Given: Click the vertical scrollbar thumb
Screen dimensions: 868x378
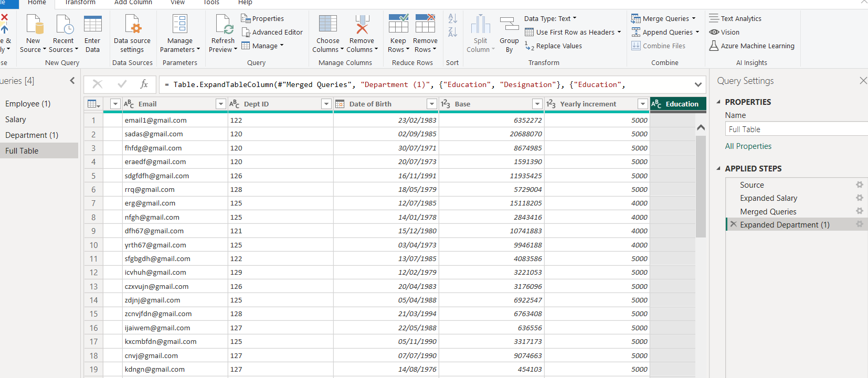Looking at the screenshot, I should pos(701,186).
